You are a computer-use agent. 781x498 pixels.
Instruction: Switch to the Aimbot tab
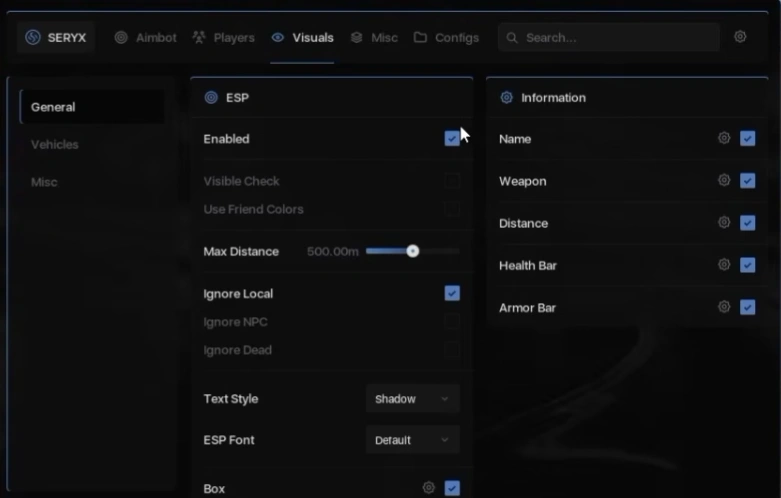[145, 38]
